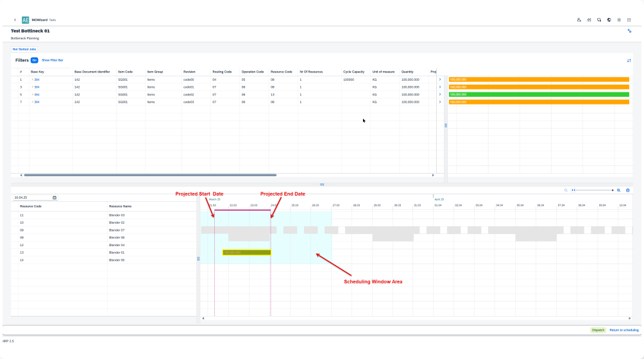Image resolution: width=644 pixels, height=359 pixels.
Task: Open the Gantt chart settings gear icon
Action: tap(627, 190)
